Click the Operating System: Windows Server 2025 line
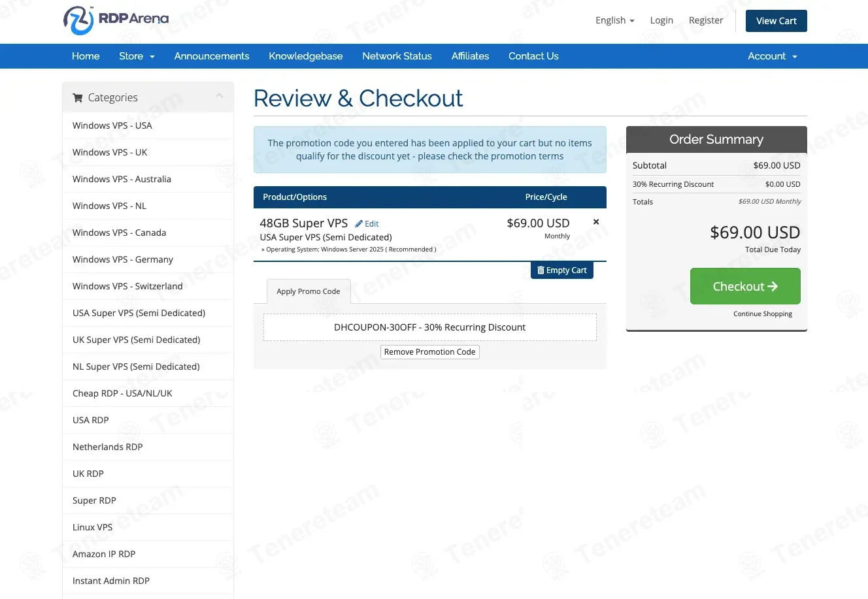The image size is (868, 599). [x=348, y=250]
